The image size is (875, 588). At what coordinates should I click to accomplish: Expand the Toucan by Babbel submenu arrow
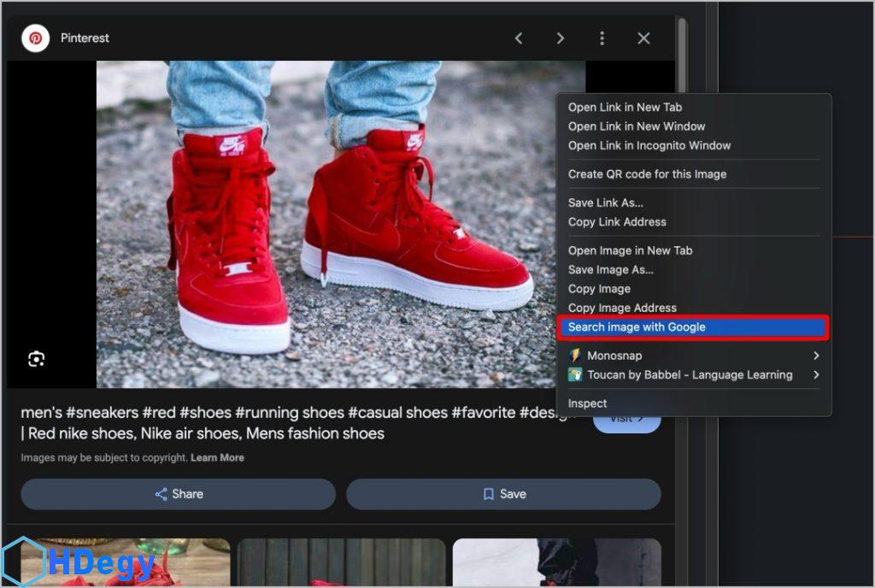(816, 374)
